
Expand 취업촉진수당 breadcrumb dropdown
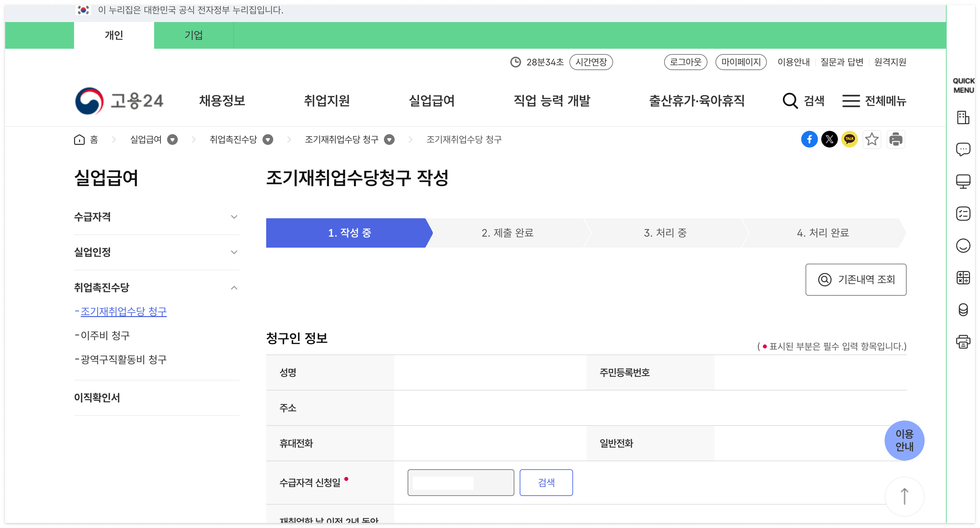pos(268,140)
